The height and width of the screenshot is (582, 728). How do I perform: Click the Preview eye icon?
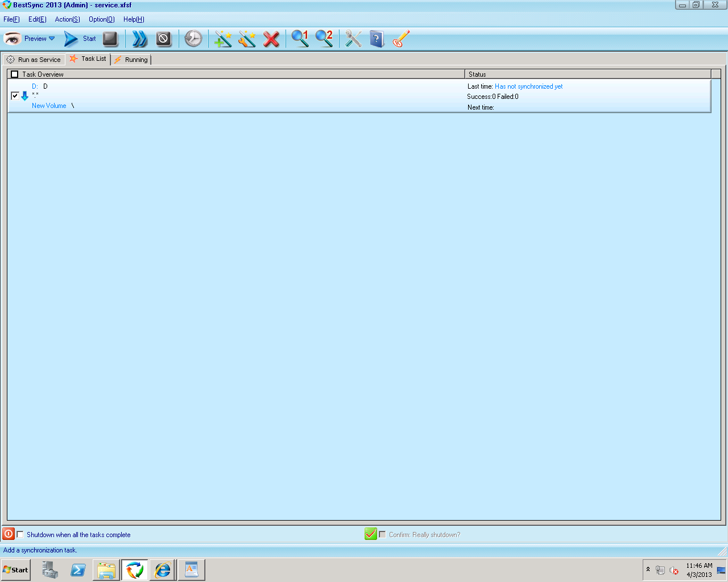(13, 39)
